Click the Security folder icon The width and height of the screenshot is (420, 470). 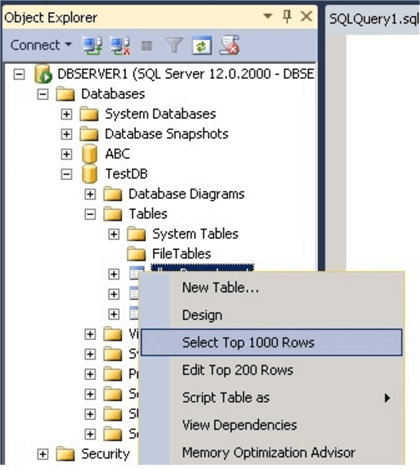[65, 454]
